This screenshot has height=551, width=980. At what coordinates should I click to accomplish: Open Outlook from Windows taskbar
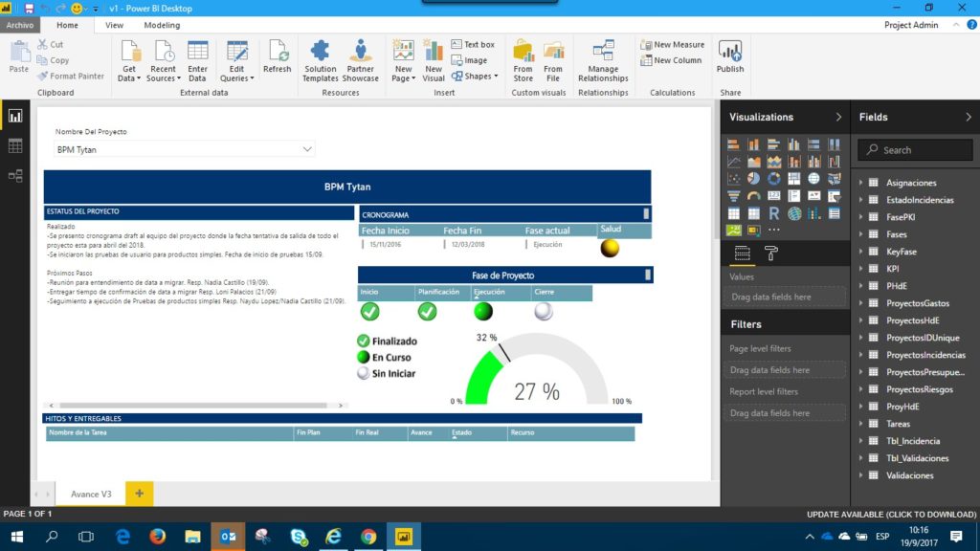tap(228, 537)
